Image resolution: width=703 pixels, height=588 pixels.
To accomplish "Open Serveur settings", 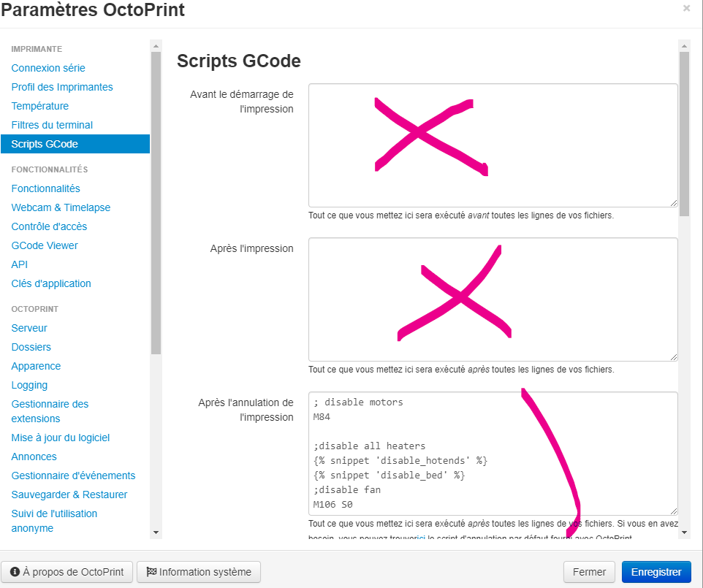I will coord(29,328).
